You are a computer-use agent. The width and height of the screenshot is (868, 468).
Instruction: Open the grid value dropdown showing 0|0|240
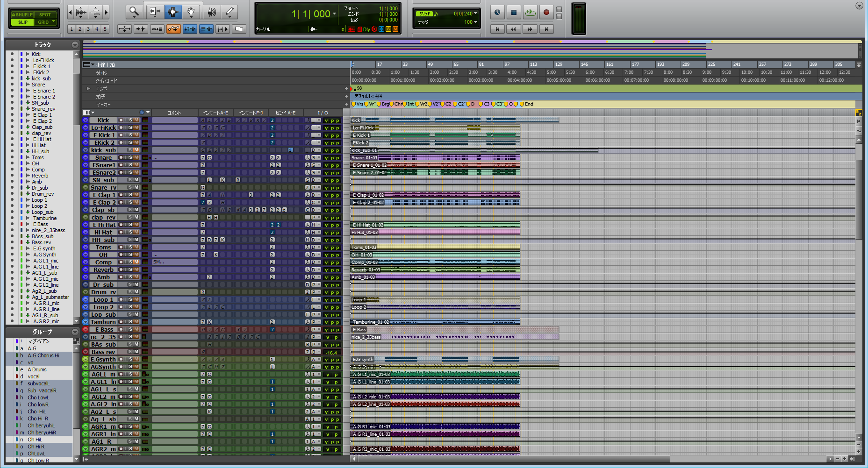[476, 14]
